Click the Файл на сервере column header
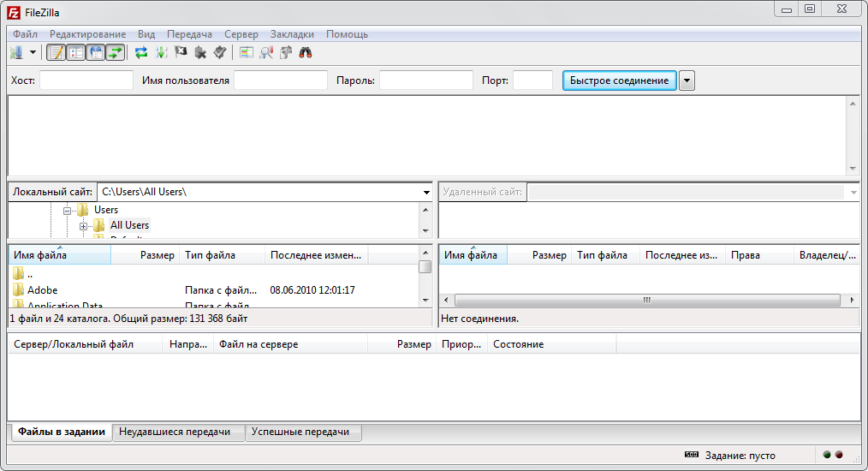 [x=291, y=344]
